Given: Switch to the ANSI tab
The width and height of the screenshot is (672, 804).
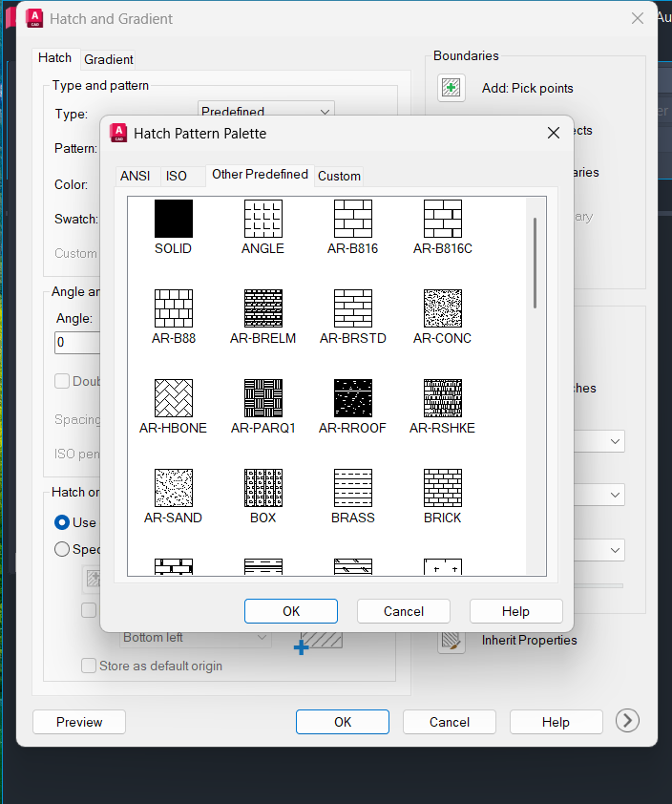Looking at the screenshot, I should point(135,176).
